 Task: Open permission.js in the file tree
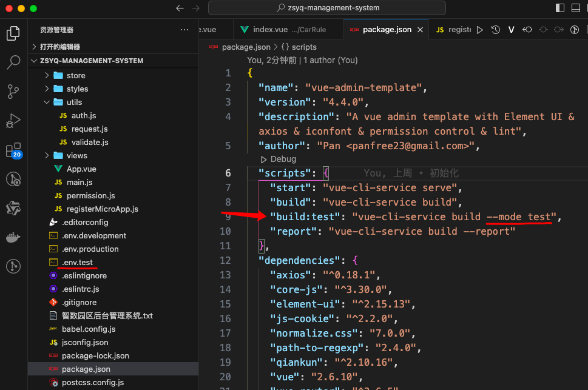point(113,195)
